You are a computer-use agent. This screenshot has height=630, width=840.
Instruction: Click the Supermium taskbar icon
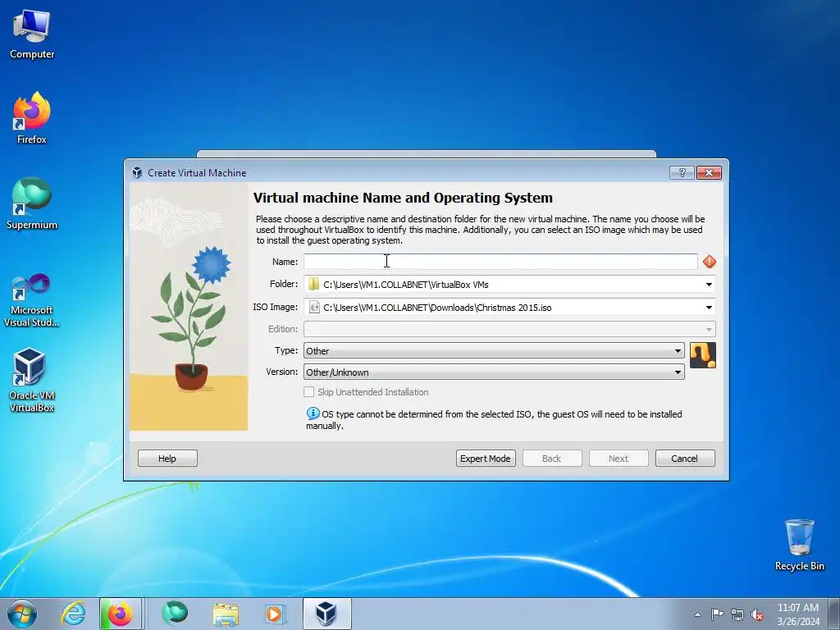click(x=175, y=614)
